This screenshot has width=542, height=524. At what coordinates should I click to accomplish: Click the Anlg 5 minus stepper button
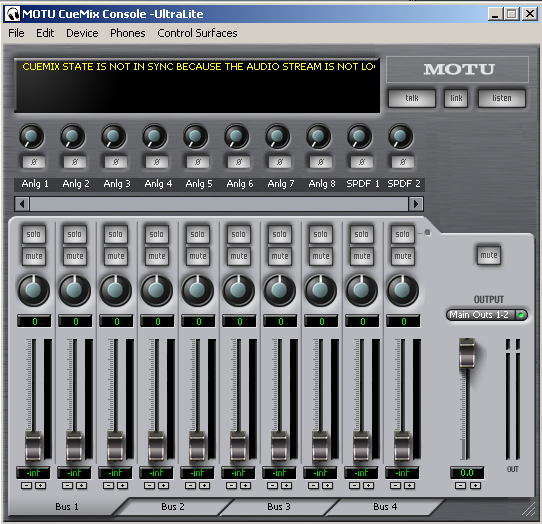tap(190, 486)
